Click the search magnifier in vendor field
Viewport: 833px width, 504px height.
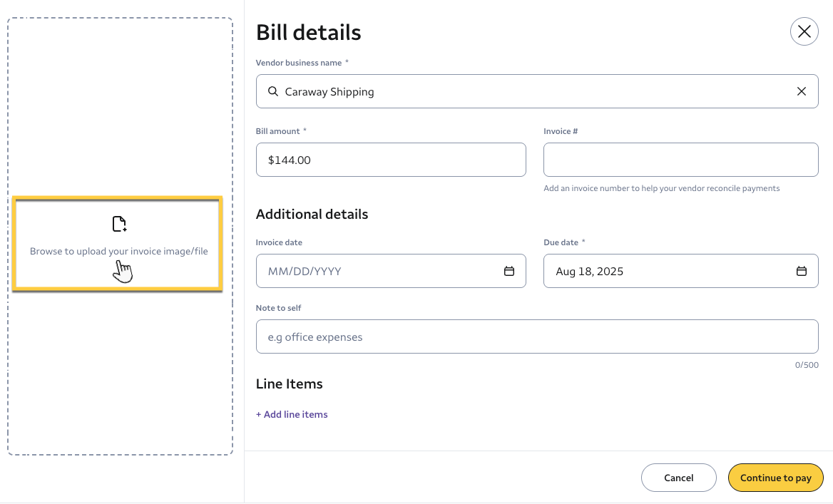(x=273, y=91)
